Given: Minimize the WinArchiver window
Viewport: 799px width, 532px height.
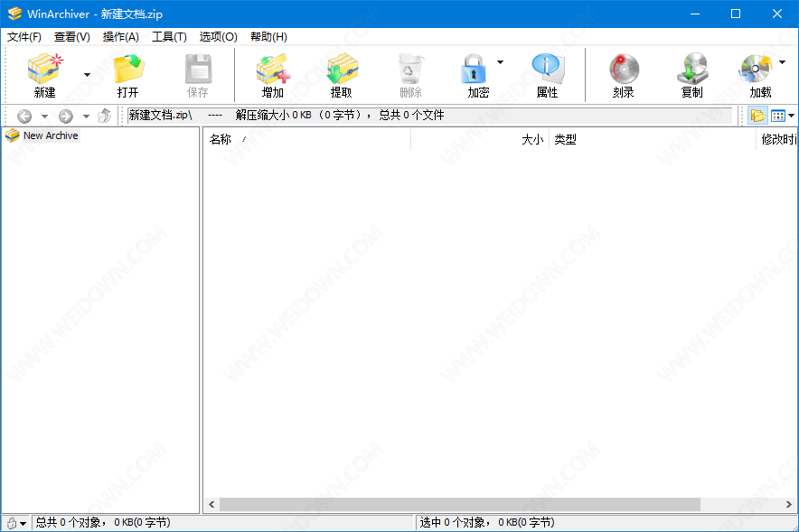Looking at the screenshot, I should coord(694,14).
